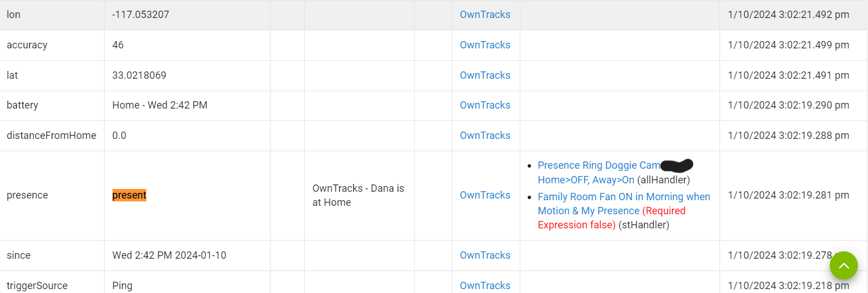
Task: Open OwnTracks link in triggerSource row
Action: [485, 286]
